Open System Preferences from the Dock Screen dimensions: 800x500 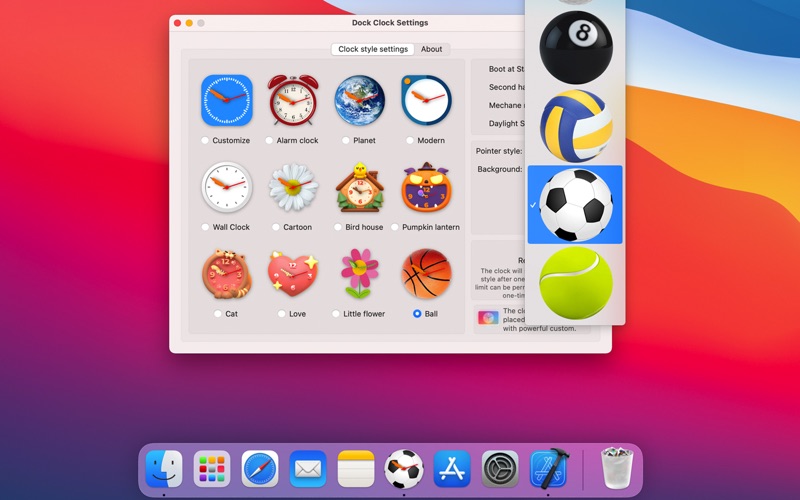click(x=500, y=469)
